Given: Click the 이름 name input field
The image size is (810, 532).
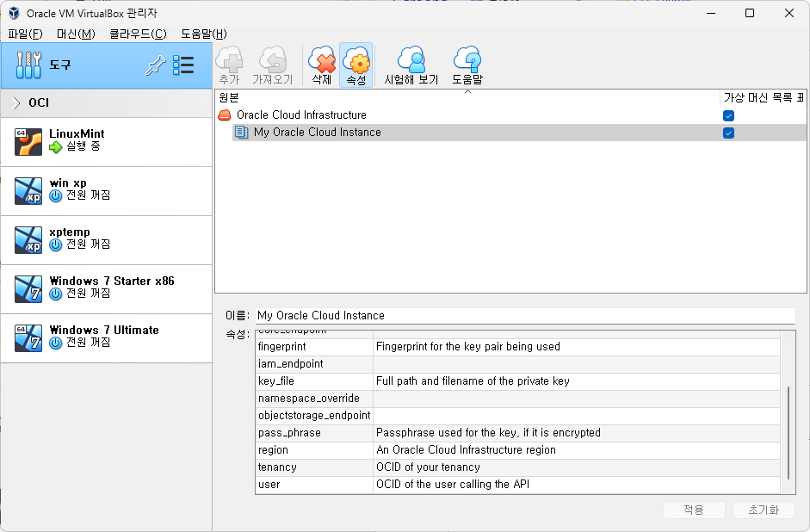Looking at the screenshot, I should 525,316.
